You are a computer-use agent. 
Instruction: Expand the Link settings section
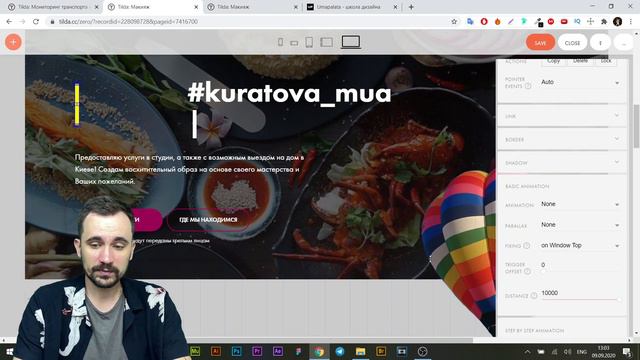pos(562,116)
